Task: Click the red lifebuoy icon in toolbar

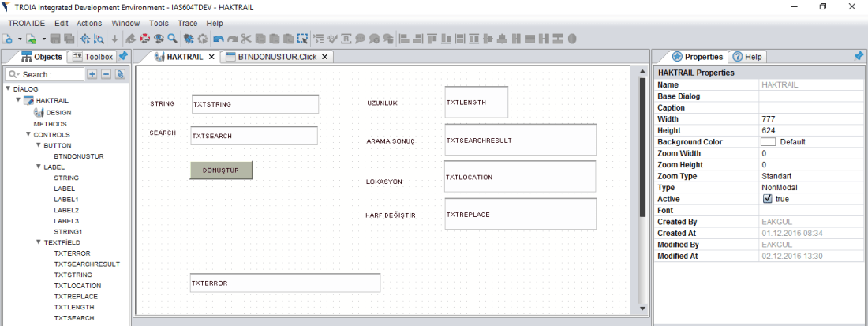Action: pos(145,38)
